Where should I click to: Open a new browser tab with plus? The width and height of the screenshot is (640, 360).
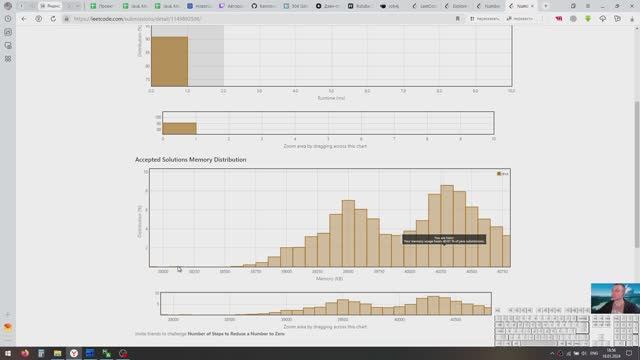coord(546,6)
